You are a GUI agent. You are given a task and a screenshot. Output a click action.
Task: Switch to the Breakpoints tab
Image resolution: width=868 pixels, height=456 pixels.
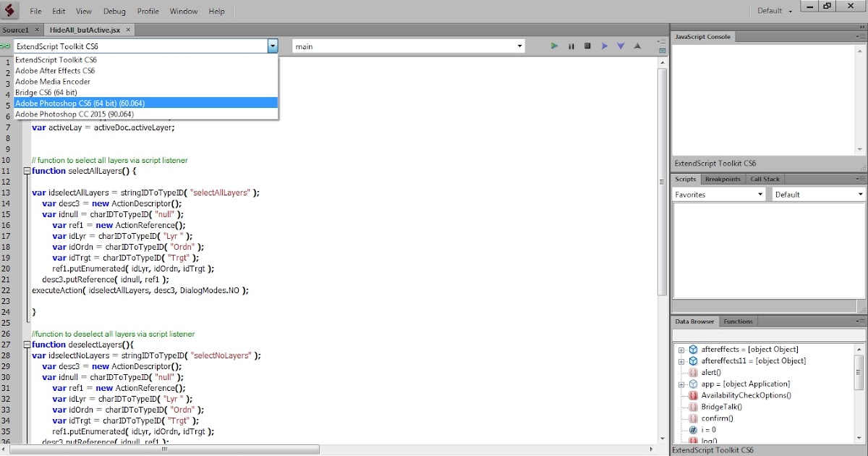723,179
